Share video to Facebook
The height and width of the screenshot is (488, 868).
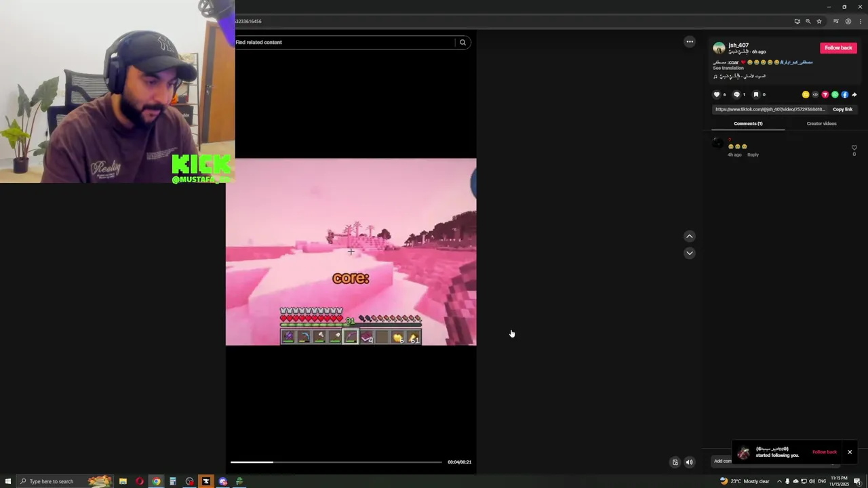click(x=844, y=95)
